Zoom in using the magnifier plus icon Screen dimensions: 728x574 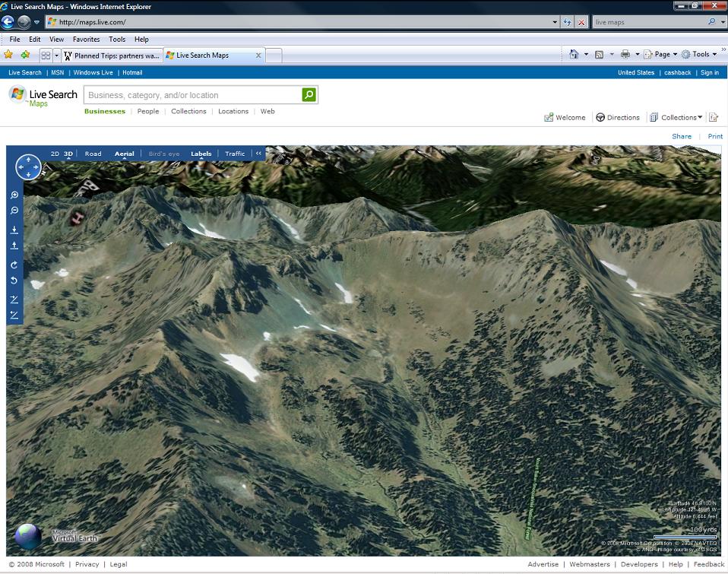pos(14,195)
